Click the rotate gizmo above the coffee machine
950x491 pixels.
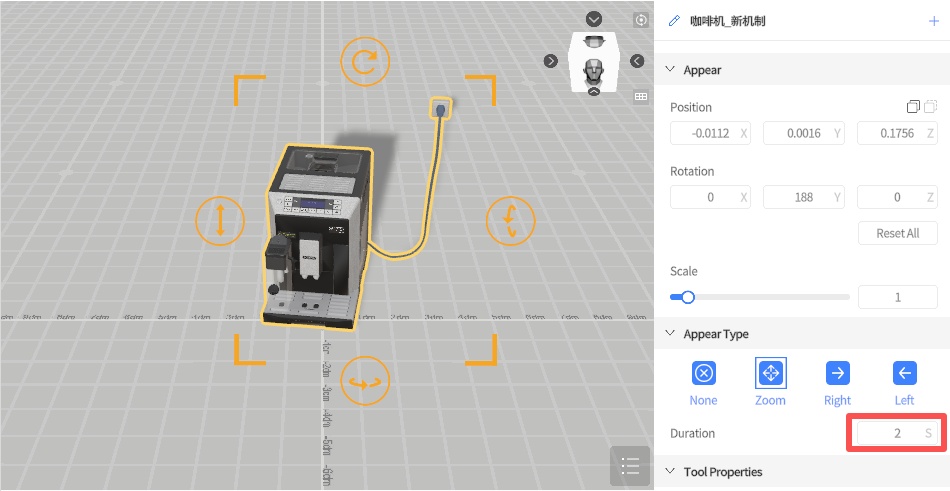click(364, 62)
